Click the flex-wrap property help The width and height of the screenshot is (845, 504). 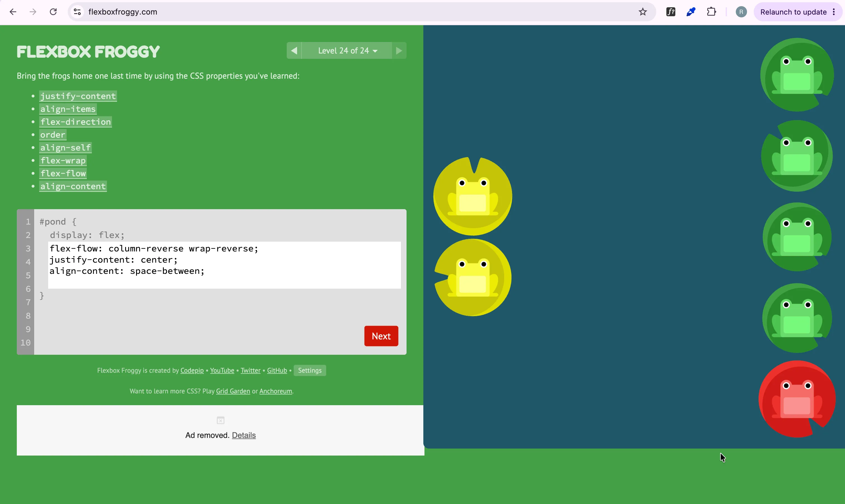point(63,161)
